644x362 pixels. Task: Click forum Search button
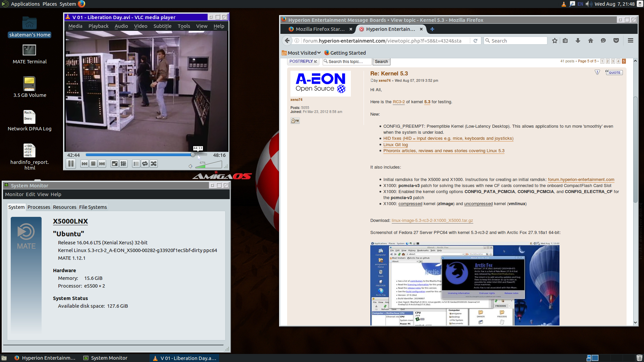point(381,62)
